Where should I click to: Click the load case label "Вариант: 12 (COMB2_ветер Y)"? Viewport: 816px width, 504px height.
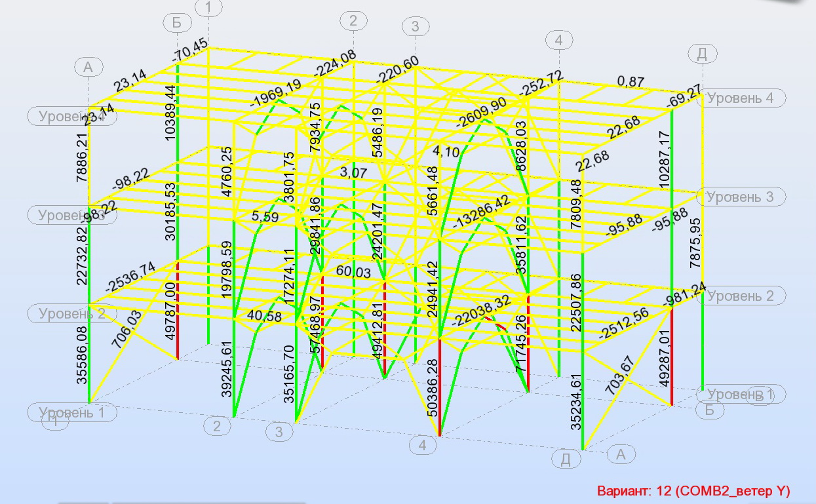click(x=693, y=491)
